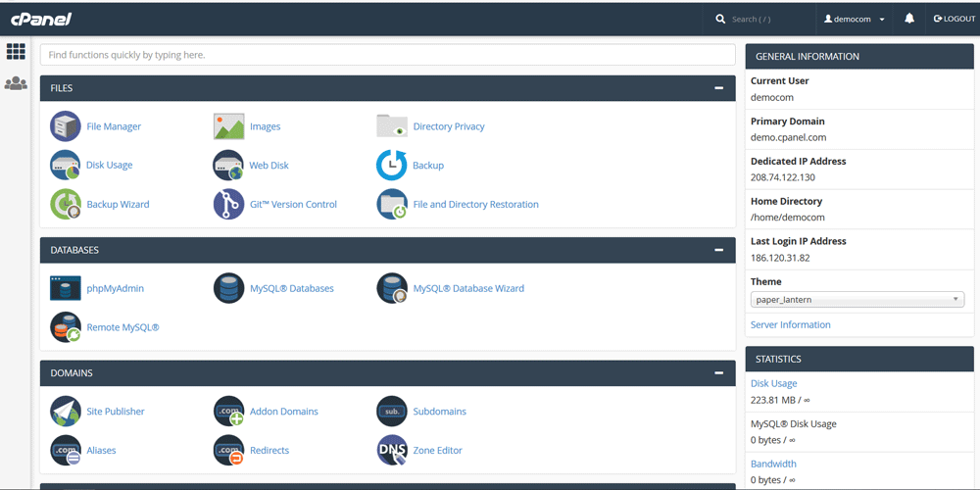Open Git Version Control icon
Viewport: 980px width, 490px height.
point(228,204)
